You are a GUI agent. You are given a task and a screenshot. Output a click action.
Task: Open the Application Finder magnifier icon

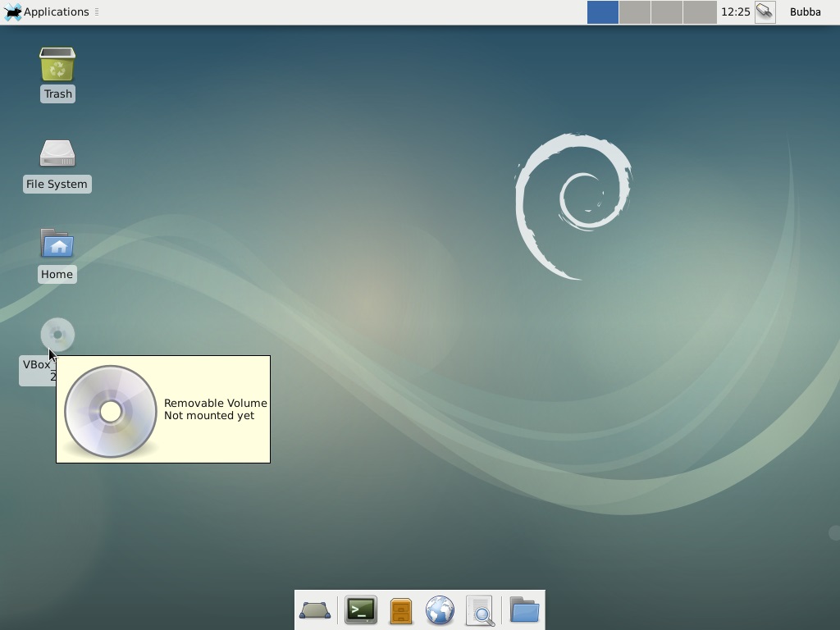click(479, 610)
